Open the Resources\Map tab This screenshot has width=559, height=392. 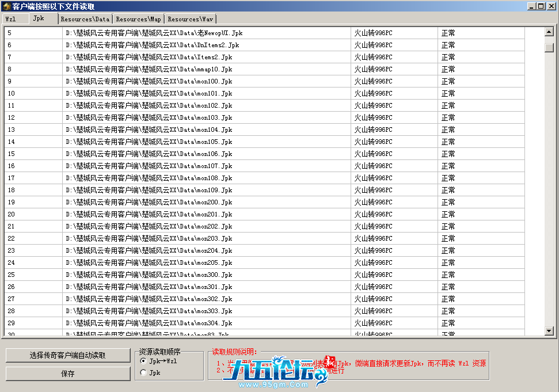(138, 19)
